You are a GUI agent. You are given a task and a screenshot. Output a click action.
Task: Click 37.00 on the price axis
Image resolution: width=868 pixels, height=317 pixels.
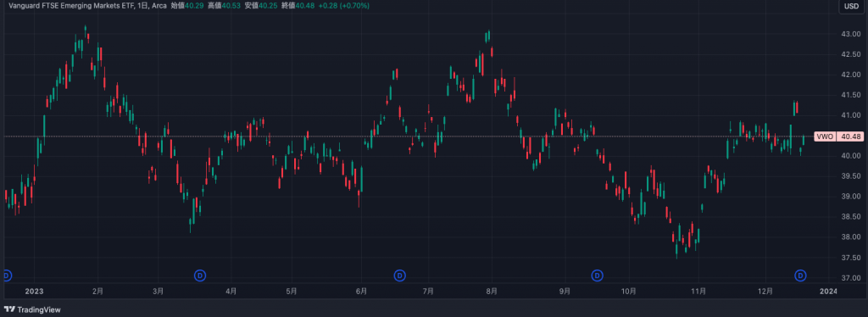click(850, 278)
